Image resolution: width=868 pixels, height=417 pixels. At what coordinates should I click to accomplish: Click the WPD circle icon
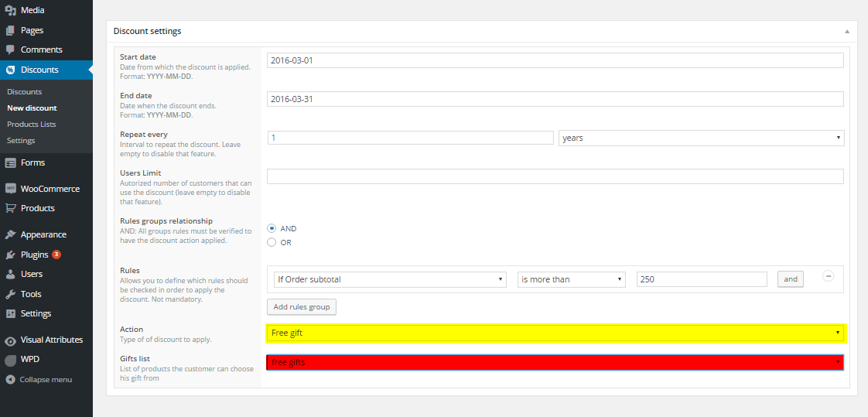tap(10, 360)
